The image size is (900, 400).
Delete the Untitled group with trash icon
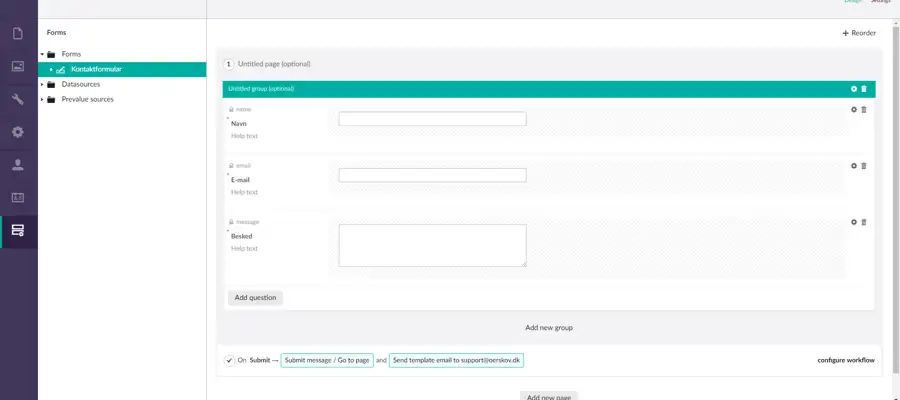(x=864, y=89)
